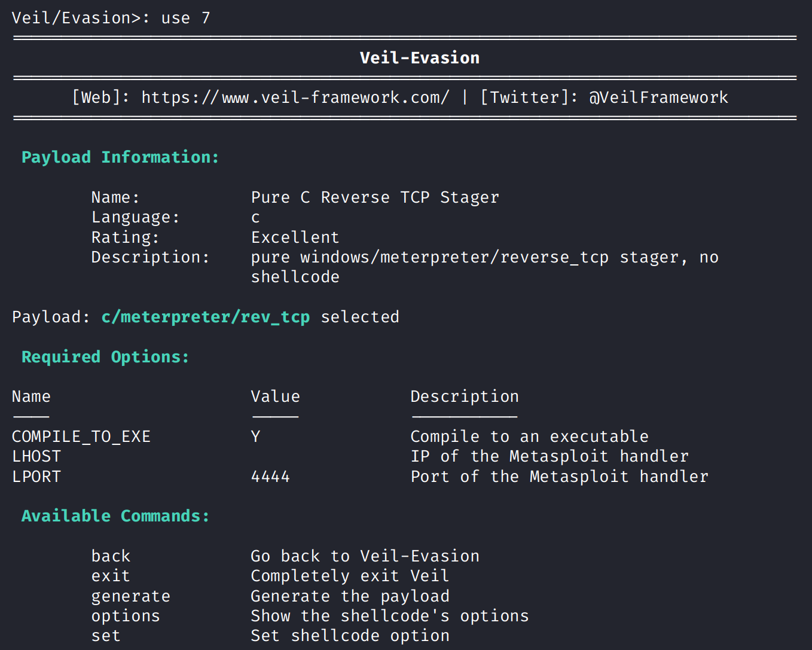Click the 'use 7' command text
Screen dimensions: 812x650
point(185,18)
